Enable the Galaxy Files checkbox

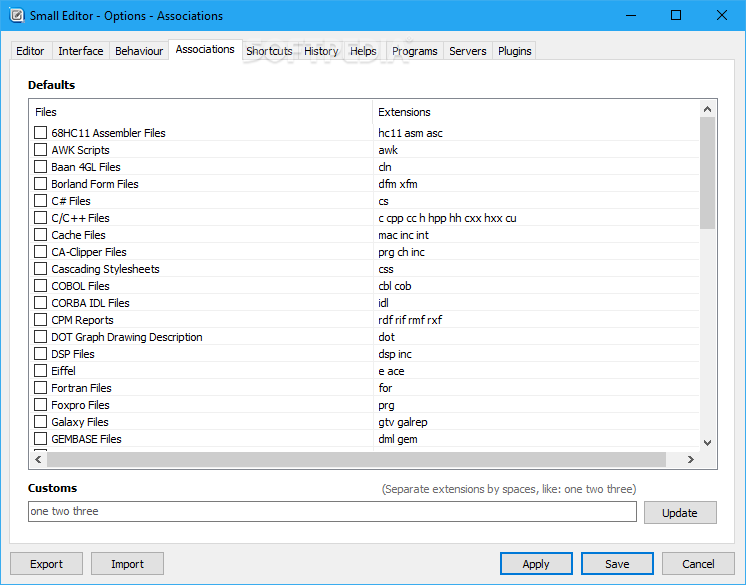pos(40,422)
